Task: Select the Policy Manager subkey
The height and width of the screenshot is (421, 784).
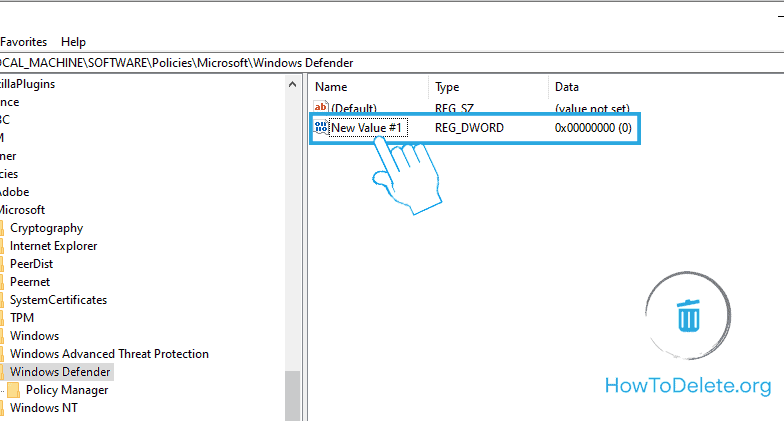Action: click(67, 390)
